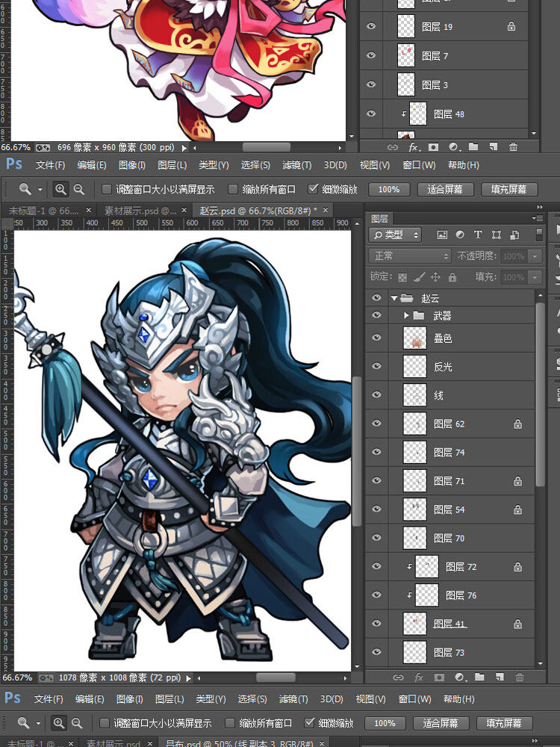Filter layers by pixel layers icon
Image resolution: width=560 pixels, height=747 pixels.
(442, 235)
